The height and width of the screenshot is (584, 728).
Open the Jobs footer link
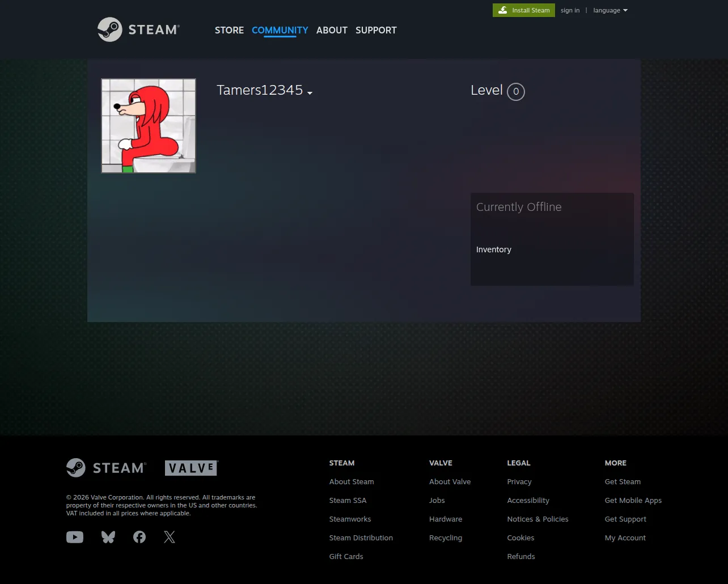(x=437, y=500)
